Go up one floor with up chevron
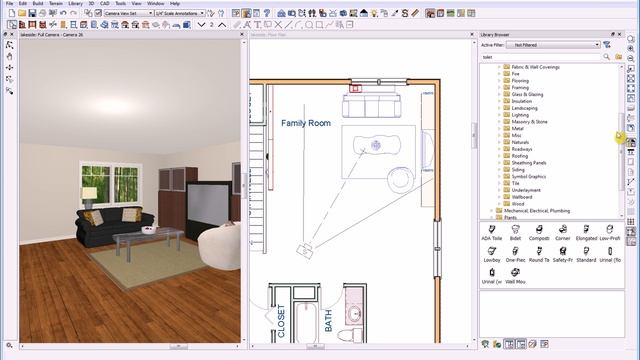Screen dimensions: 640x360 pyautogui.click(x=222, y=25)
